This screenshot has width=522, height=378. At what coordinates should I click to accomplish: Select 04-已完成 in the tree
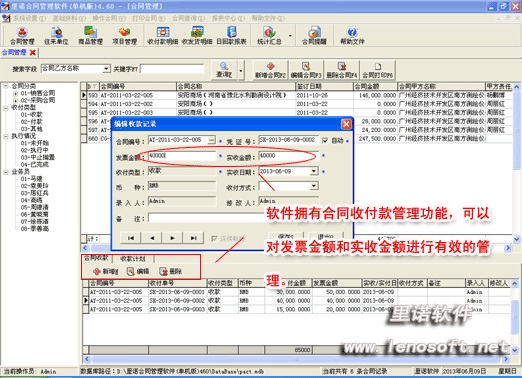click(35, 165)
